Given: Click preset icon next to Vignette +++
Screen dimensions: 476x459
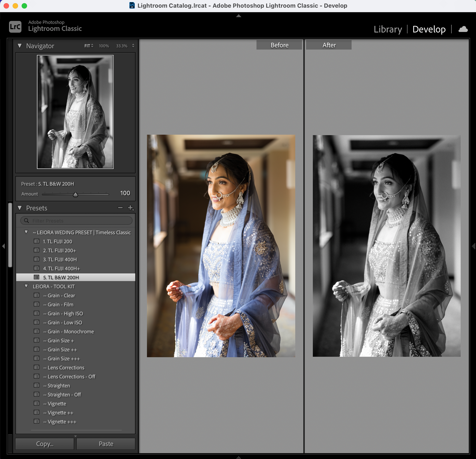Looking at the screenshot, I should (36, 421).
